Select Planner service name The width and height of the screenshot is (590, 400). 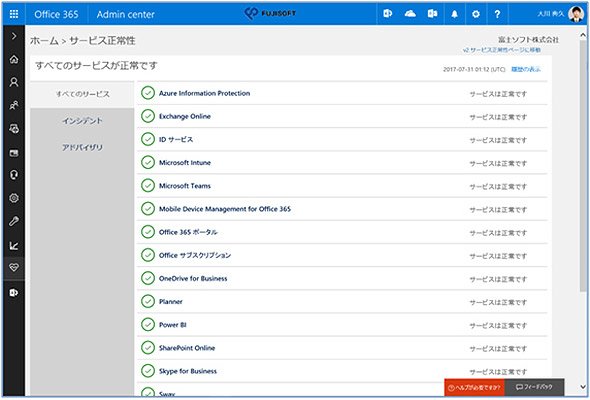(170, 302)
